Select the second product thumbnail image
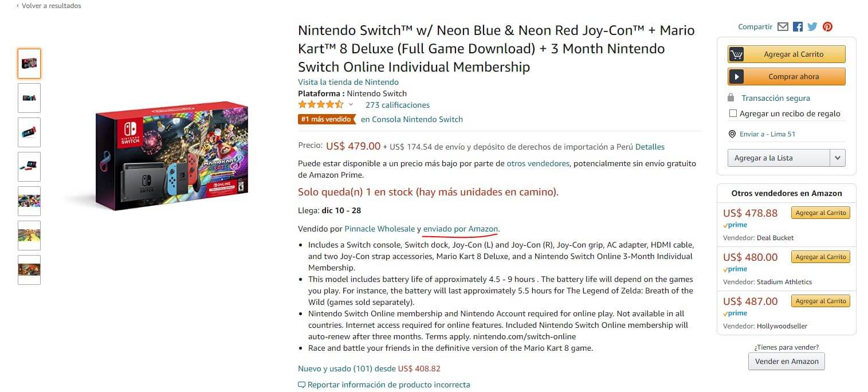Image resolution: width=868 pixels, height=392 pixels. 29,98
